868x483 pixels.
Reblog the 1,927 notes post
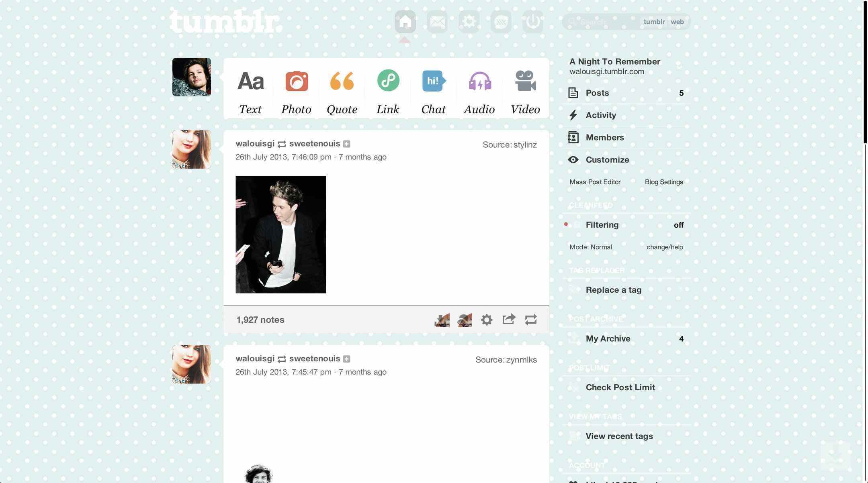click(531, 320)
